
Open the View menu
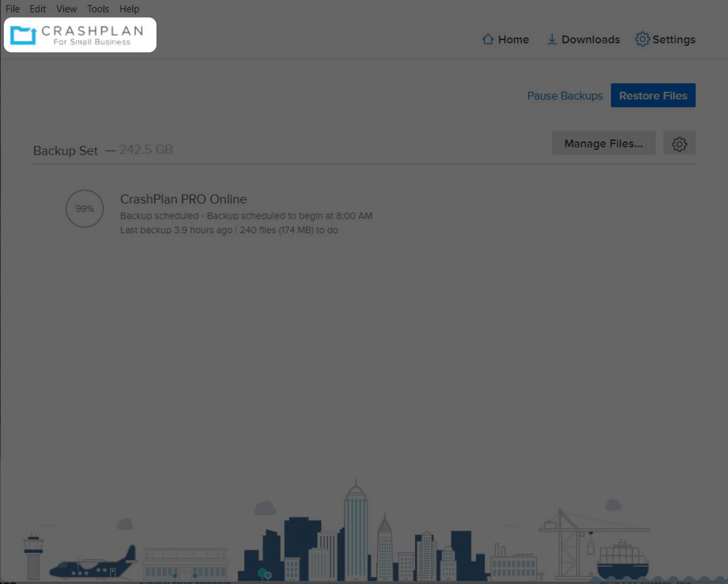pyautogui.click(x=66, y=9)
